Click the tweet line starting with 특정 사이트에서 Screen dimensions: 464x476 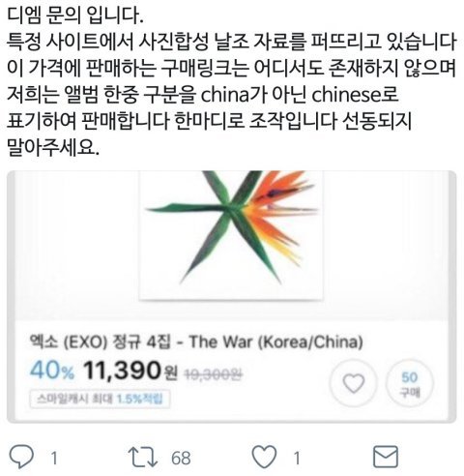point(232,42)
